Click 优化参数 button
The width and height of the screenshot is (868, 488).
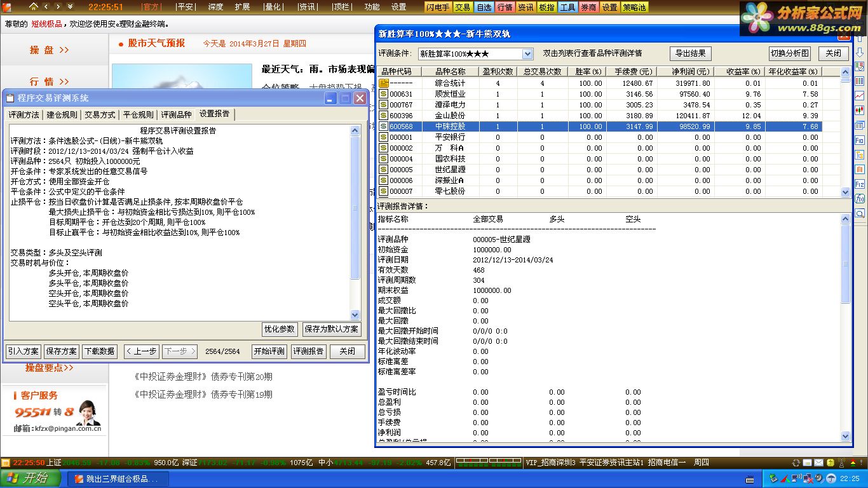280,329
